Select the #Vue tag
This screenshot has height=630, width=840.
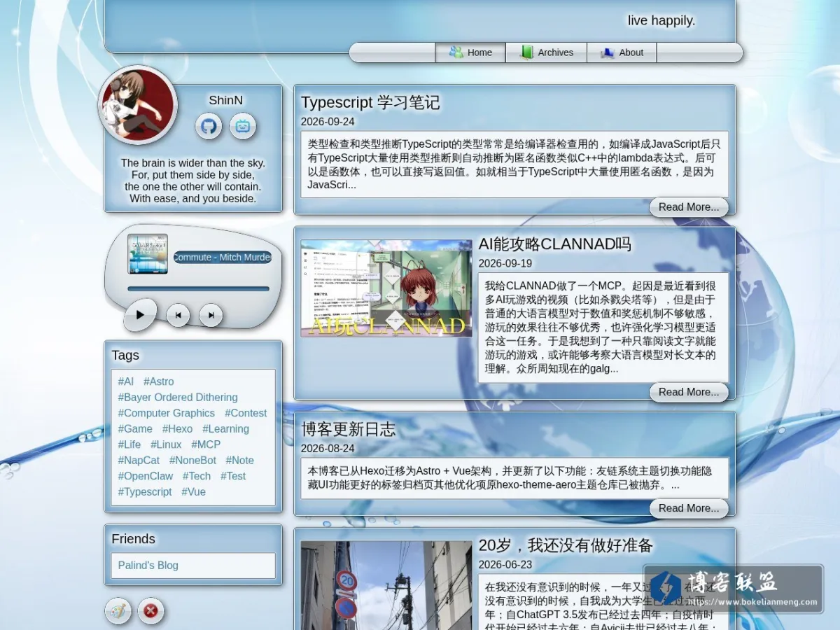194,492
